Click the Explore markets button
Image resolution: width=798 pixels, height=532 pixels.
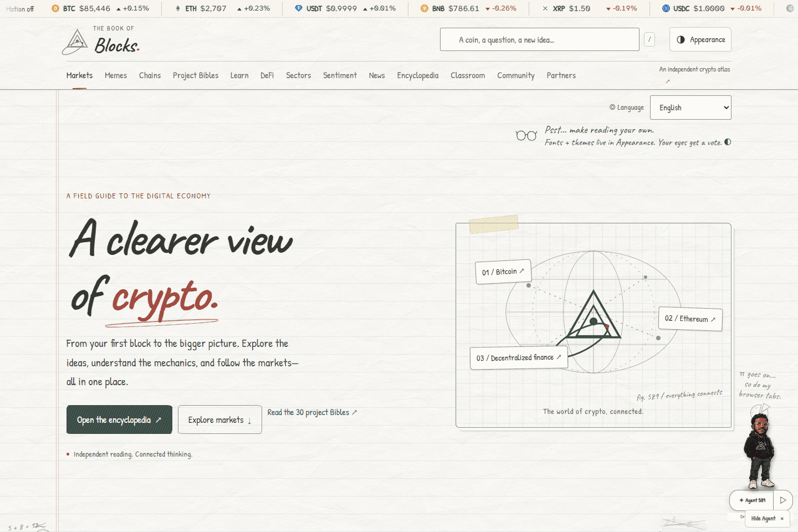220,420
